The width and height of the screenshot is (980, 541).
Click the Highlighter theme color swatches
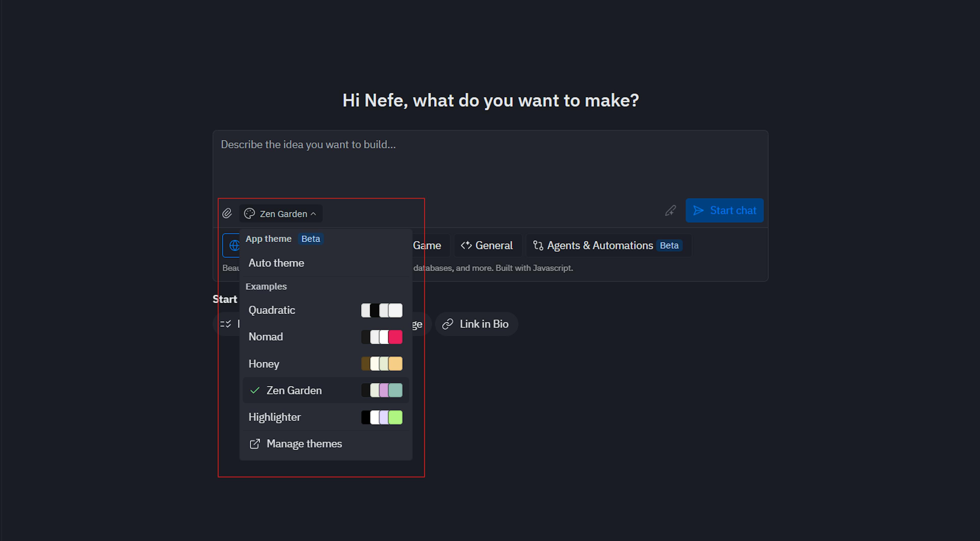pos(382,417)
